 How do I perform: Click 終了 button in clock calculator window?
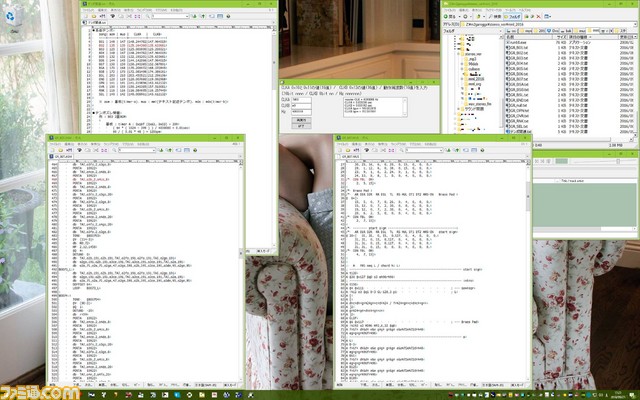pyautogui.click(x=301, y=126)
